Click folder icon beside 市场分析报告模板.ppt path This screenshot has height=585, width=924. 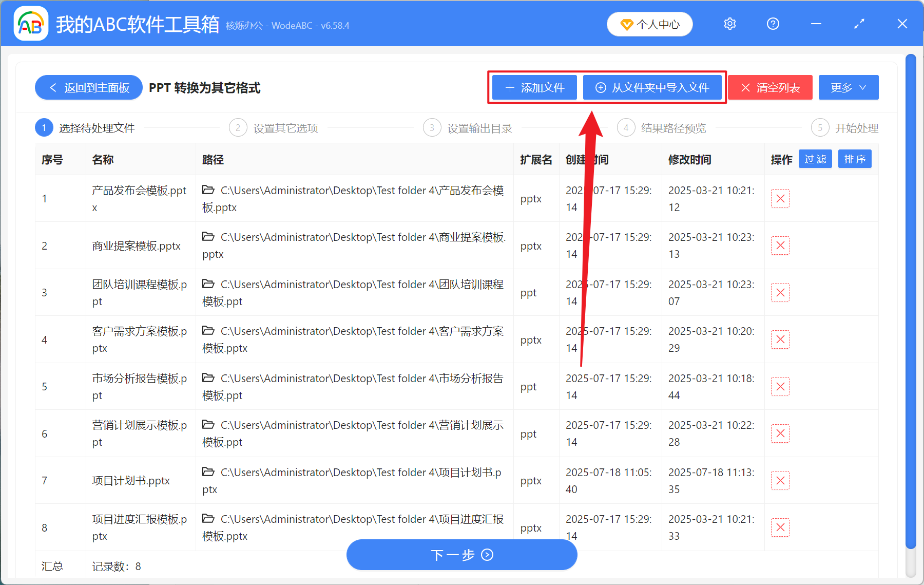click(208, 378)
